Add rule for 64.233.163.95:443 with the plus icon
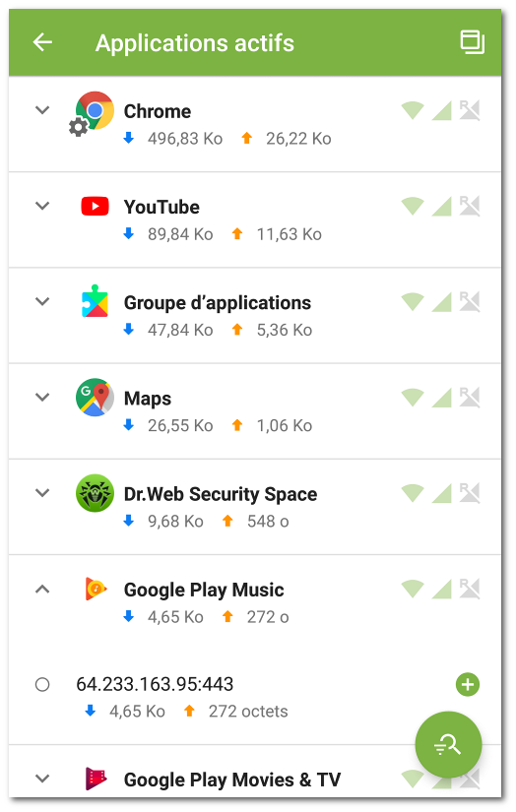 [468, 685]
